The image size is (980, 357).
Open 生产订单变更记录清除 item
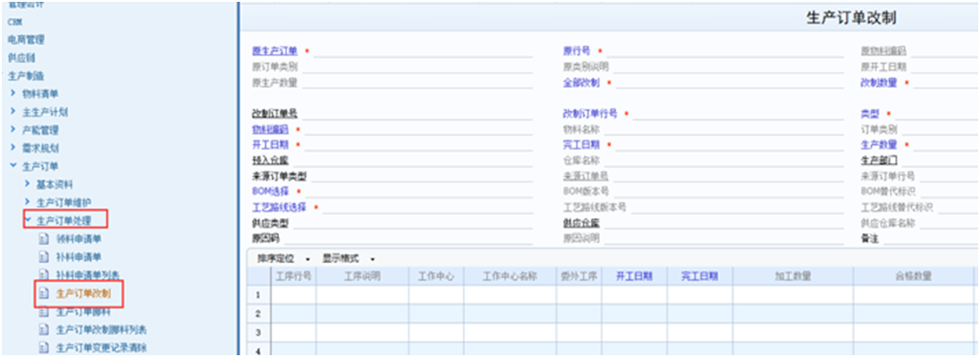click(101, 347)
